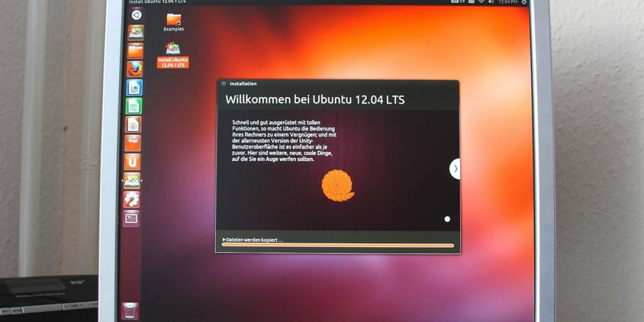Screen dimensions: 644x322
Task: Open the Workspace Switcher in the launcher
Action: (x=131, y=218)
